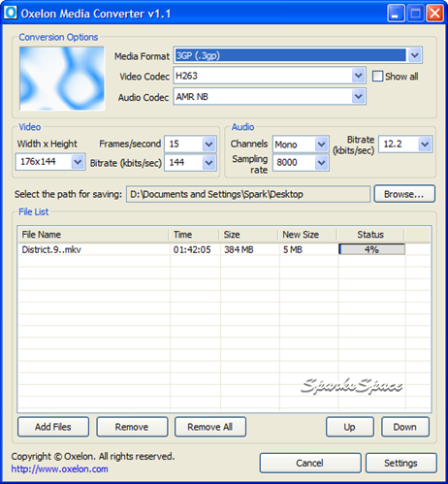The width and height of the screenshot is (448, 484).
Task: Click the Oxelon app icon in title bar
Action: point(11,13)
